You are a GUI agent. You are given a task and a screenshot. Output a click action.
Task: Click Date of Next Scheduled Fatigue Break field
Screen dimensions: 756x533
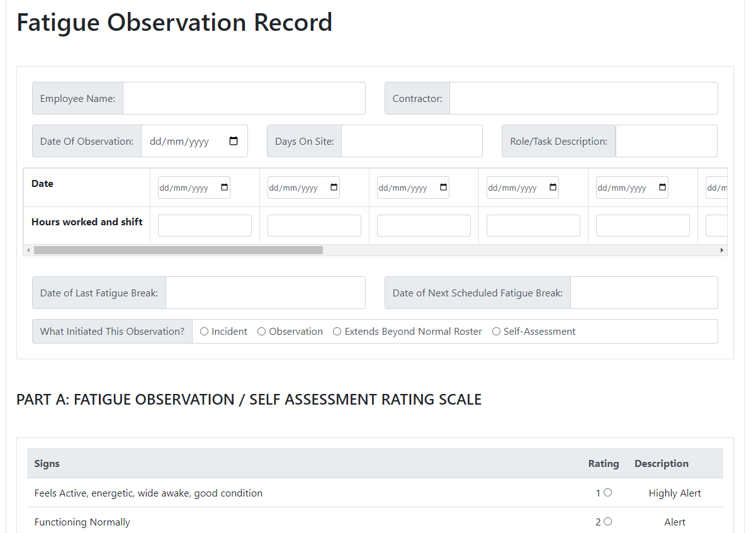click(x=644, y=293)
